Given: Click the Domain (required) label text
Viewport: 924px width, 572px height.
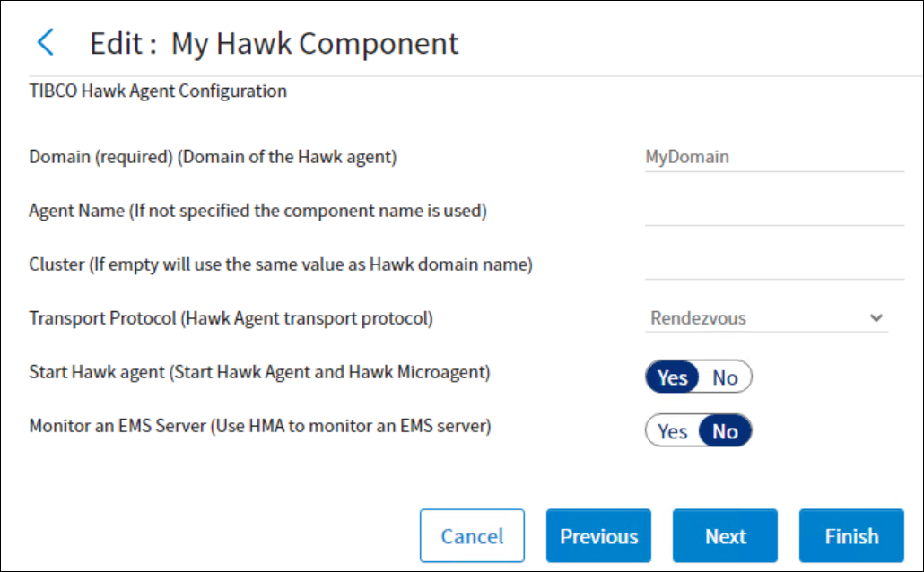Looking at the screenshot, I should pos(213,157).
